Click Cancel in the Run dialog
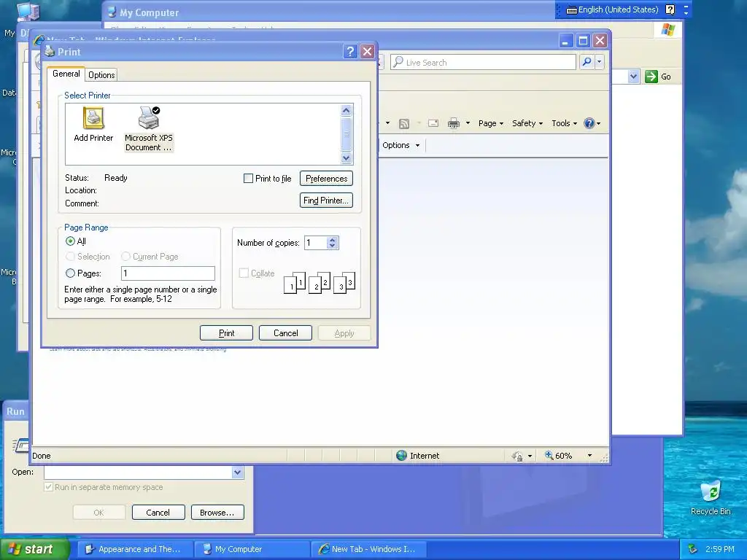The height and width of the screenshot is (560, 747). tap(158, 513)
